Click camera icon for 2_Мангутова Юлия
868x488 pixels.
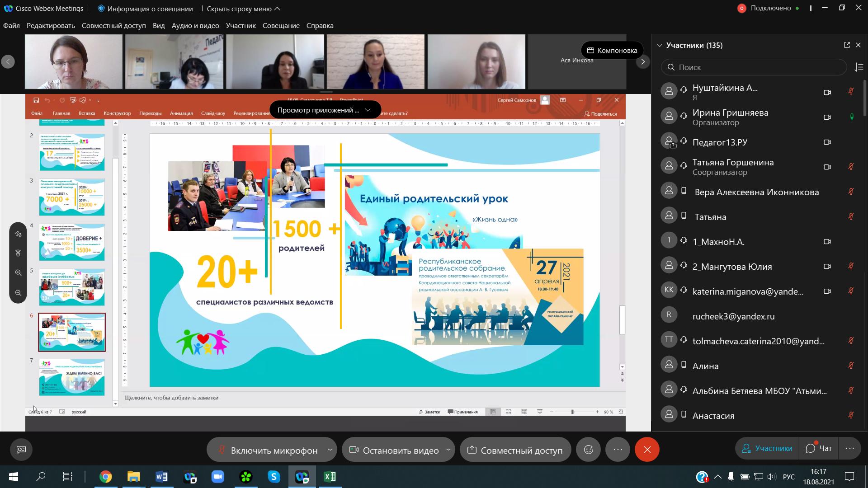827,267
